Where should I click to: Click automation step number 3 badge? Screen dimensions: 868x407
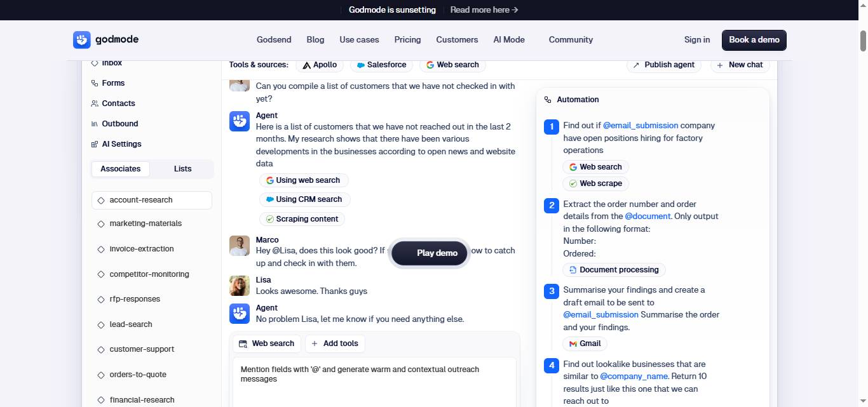[551, 291]
